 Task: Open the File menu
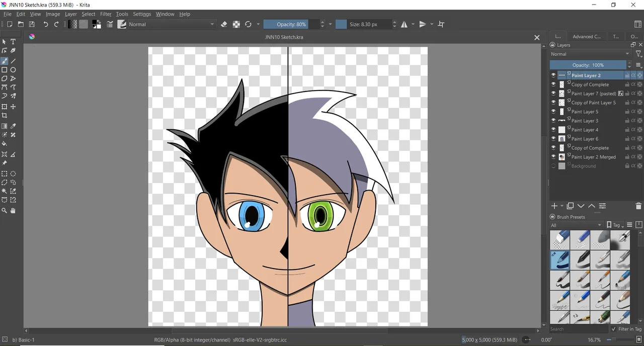(8, 14)
